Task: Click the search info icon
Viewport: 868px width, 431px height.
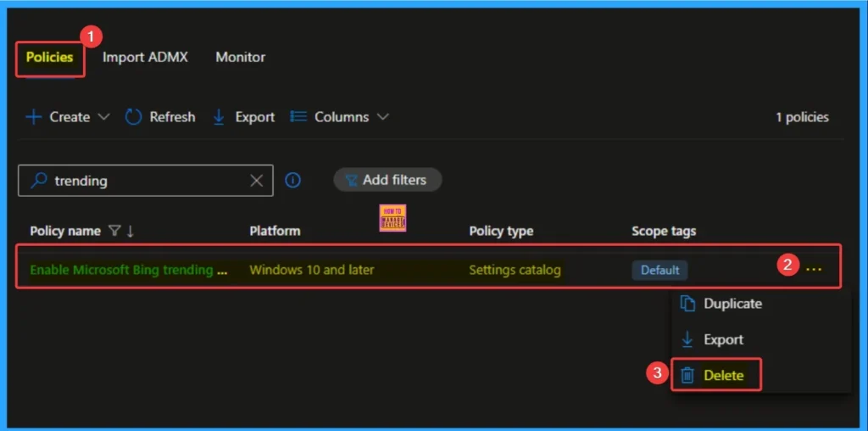Action: click(x=292, y=180)
